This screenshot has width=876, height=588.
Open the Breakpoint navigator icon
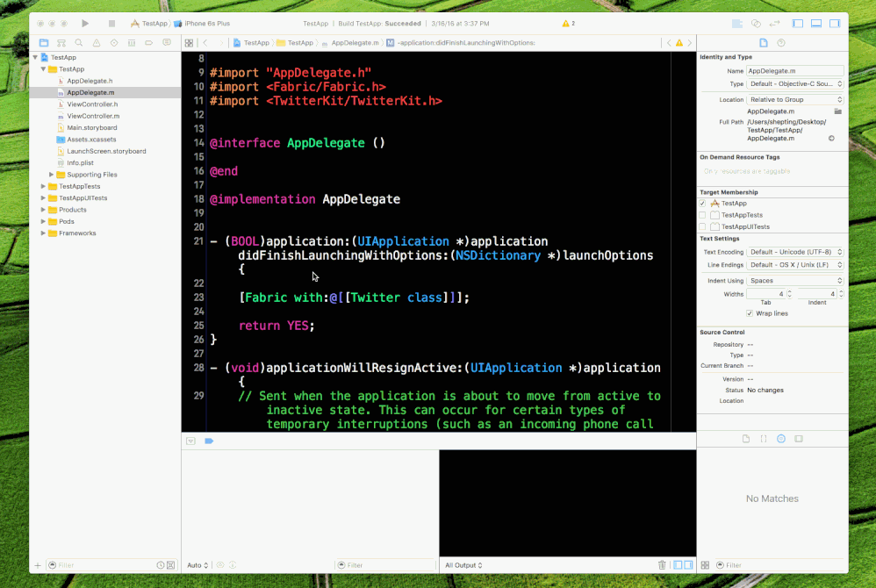tap(149, 42)
